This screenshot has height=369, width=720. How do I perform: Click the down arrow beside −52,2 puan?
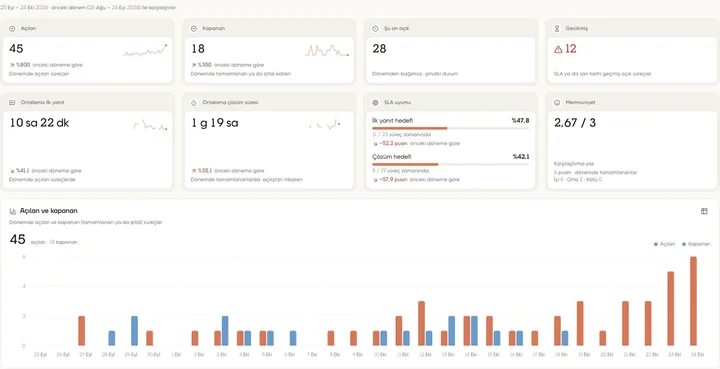tap(375, 144)
